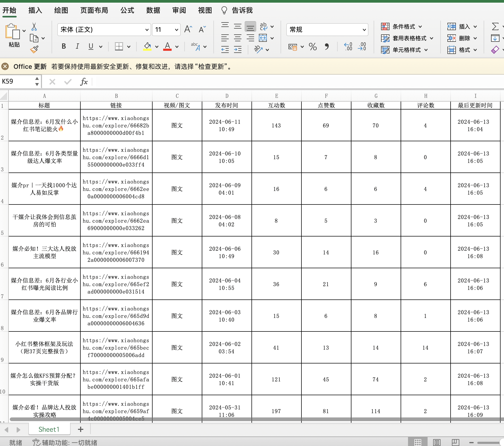504x446 pixels.
Task: Align text to middle vertically
Action: point(238,26)
